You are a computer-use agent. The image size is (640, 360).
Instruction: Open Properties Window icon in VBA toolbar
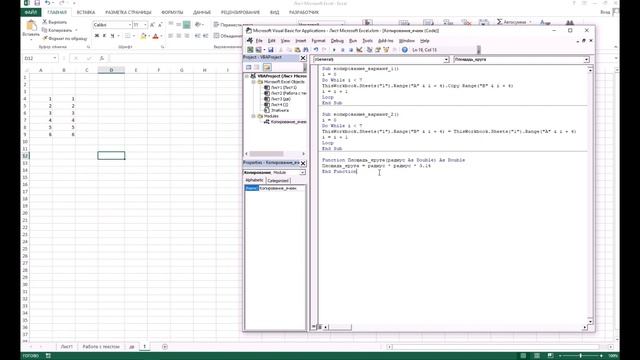pyautogui.click(x=378, y=50)
